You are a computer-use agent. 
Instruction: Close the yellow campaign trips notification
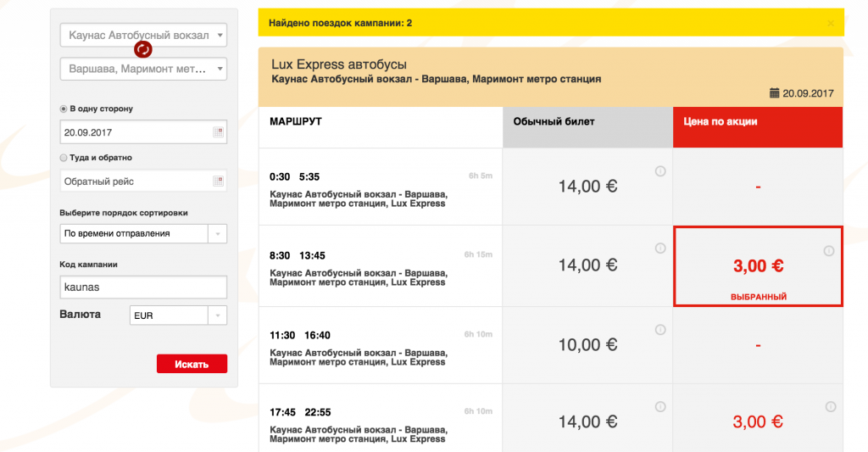click(x=831, y=23)
